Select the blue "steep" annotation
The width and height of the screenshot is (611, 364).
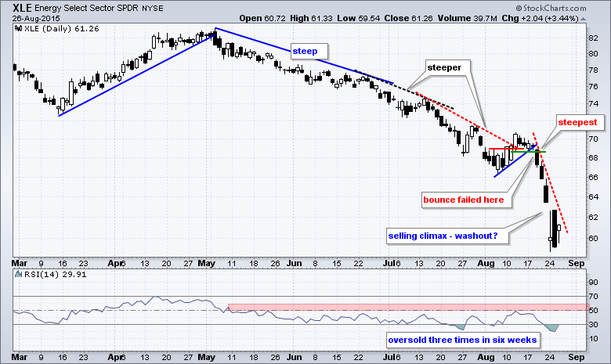309,51
